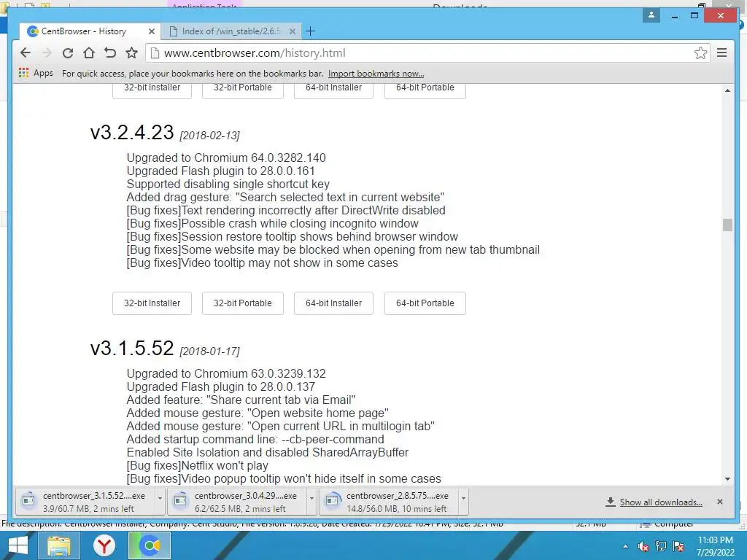Click date text [2018-01-17]
This screenshot has height=560, width=747.
(x=209, y=351)
